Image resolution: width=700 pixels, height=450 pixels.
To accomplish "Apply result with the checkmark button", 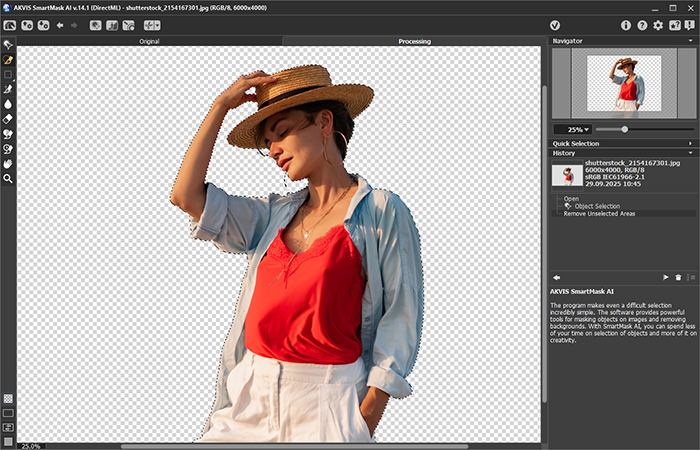I will tap(555, 25).
